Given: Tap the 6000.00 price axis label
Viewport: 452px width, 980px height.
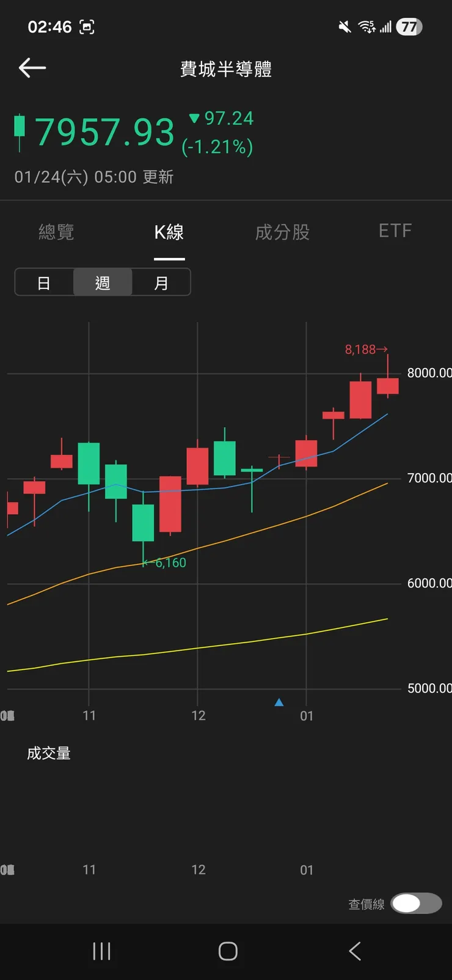Looking at the screenshot, I should pos(429,583).
